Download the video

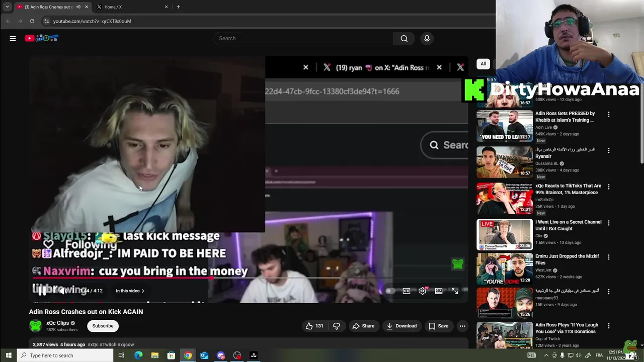(401, 326)
